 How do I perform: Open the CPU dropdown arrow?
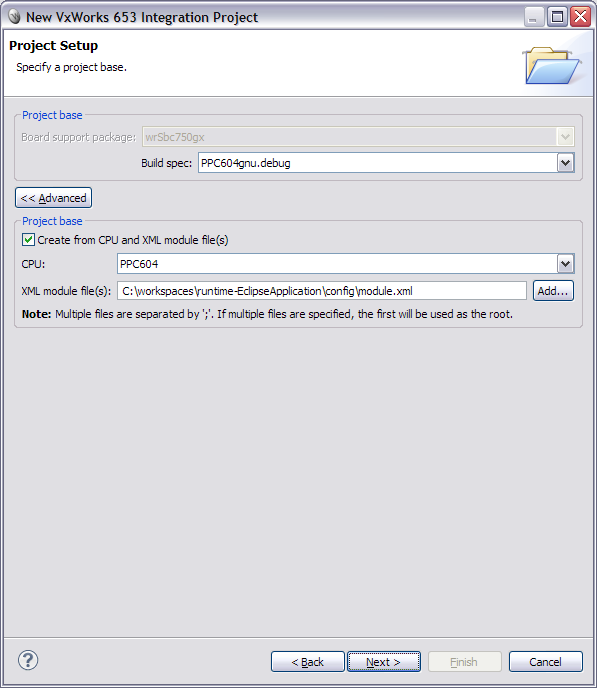click(x=565, y=264)
